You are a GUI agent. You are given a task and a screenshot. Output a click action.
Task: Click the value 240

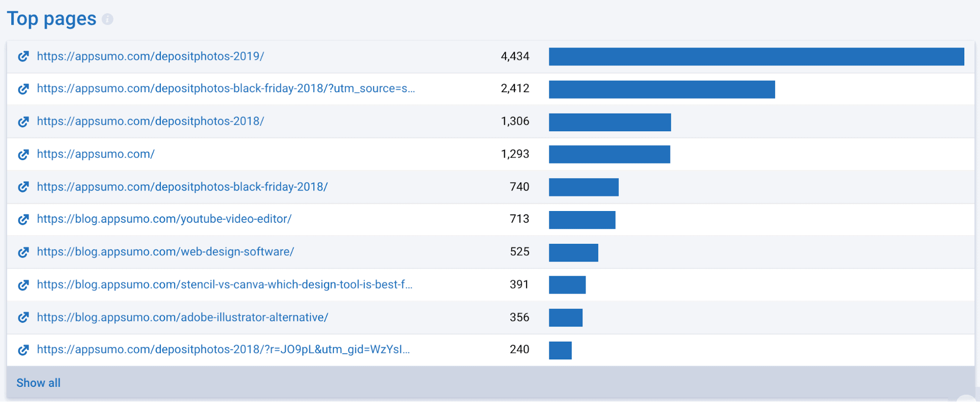pyautogui.click(x=519, y=350)
